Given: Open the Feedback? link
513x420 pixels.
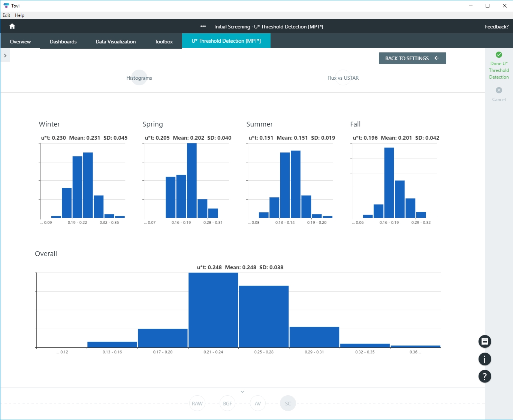Looking at the screenshot, I should 497,27.
